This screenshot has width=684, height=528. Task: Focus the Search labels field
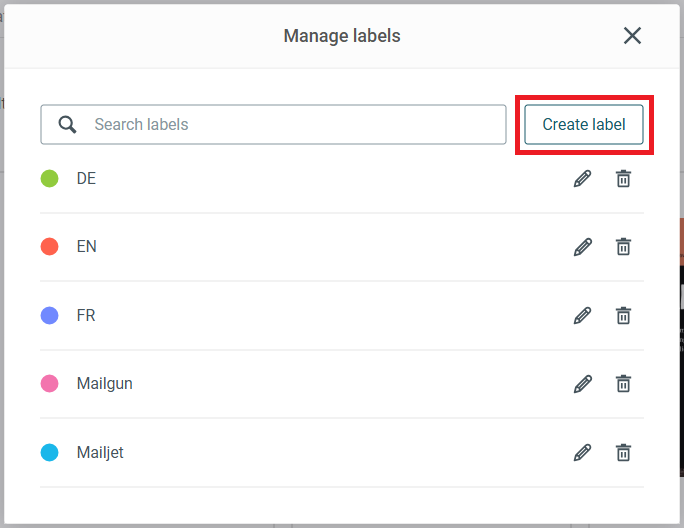(x=274, y=124)
